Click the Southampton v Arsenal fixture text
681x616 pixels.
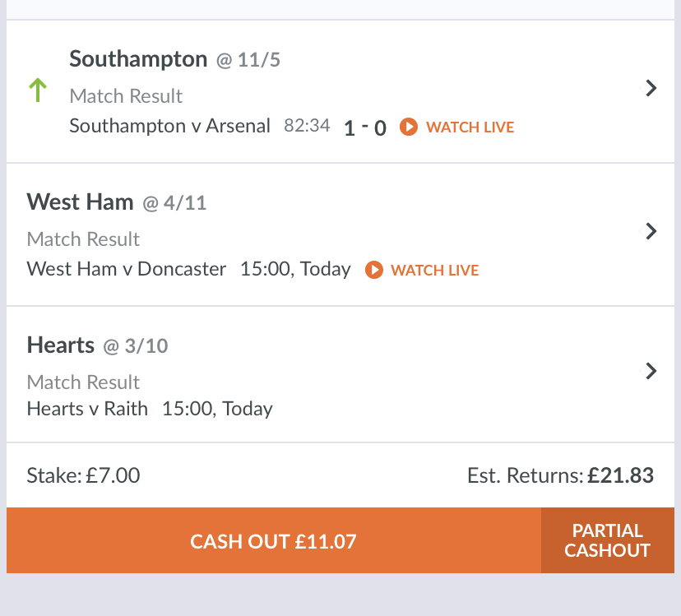point(169,126)
